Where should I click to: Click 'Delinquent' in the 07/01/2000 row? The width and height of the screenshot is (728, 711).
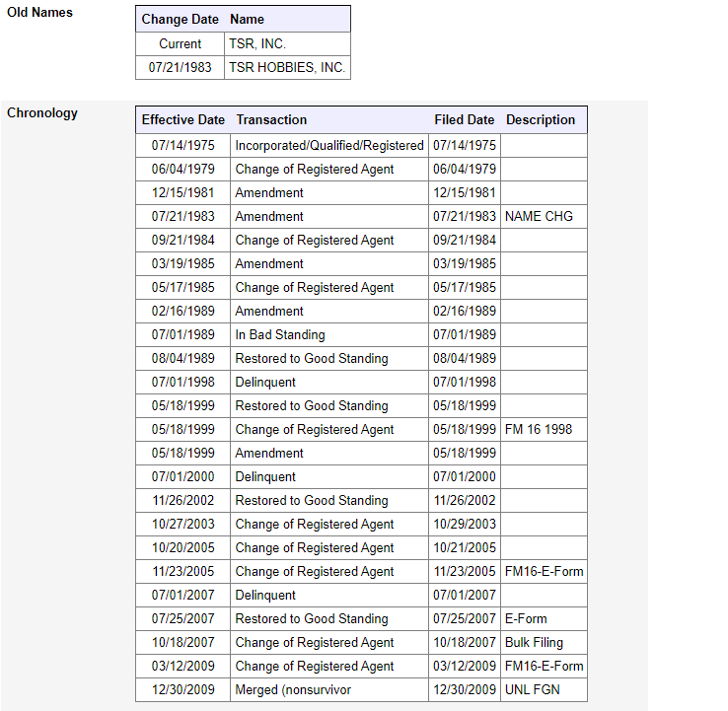pyautogui.click(x=329, y=477)
